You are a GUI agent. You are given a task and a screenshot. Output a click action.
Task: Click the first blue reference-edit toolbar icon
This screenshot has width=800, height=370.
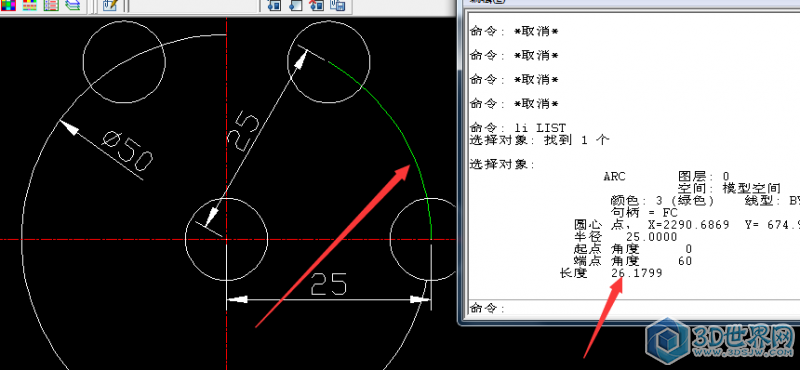(x=274, y=5)
